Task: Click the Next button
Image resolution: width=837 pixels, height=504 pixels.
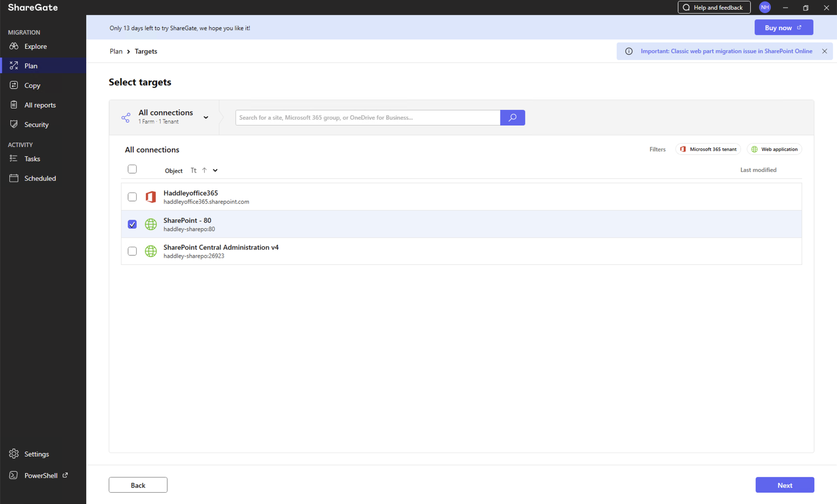Action: pos(785,485)
